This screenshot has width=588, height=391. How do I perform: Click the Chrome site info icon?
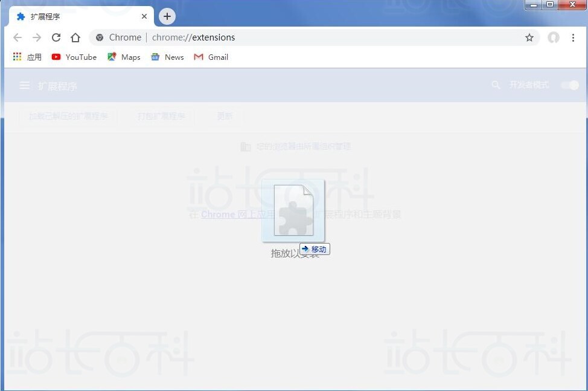coord(100,37)
